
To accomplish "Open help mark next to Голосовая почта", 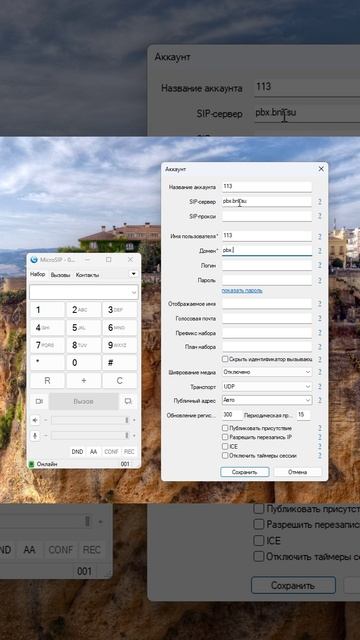I will click(320, 318).
